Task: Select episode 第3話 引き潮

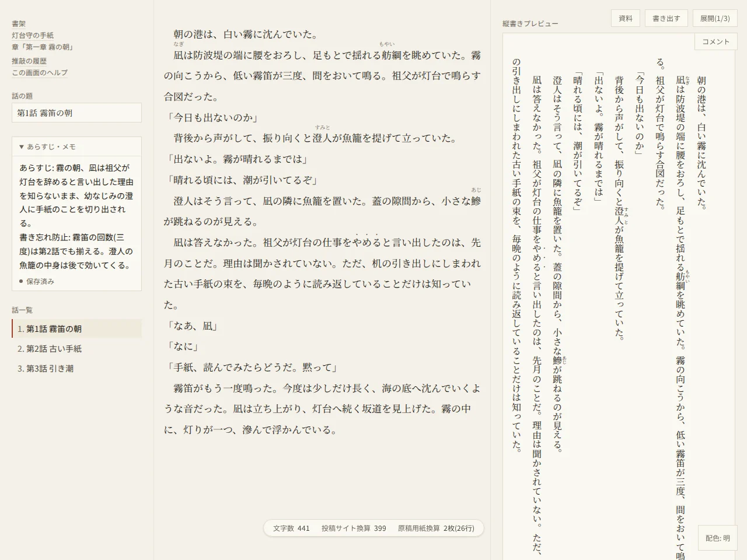Action: click(76, 369)
